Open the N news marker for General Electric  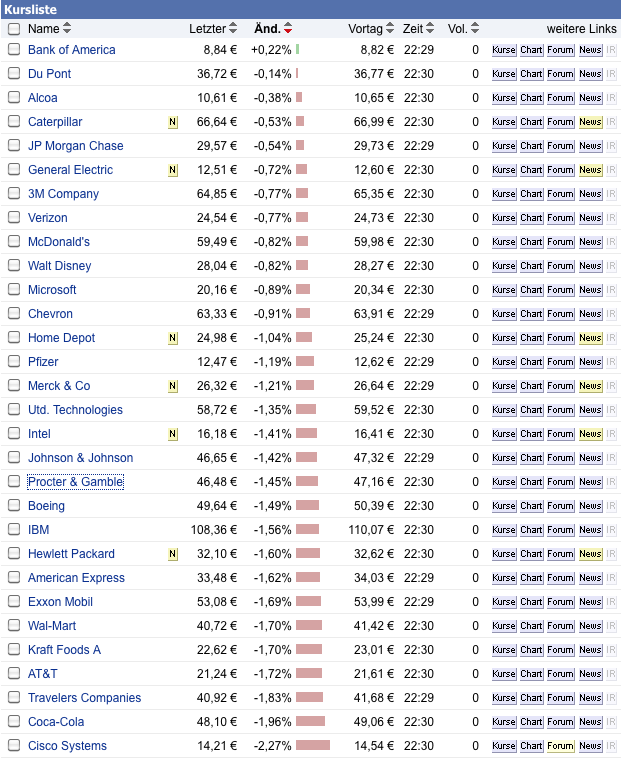(x=172, y=170)
